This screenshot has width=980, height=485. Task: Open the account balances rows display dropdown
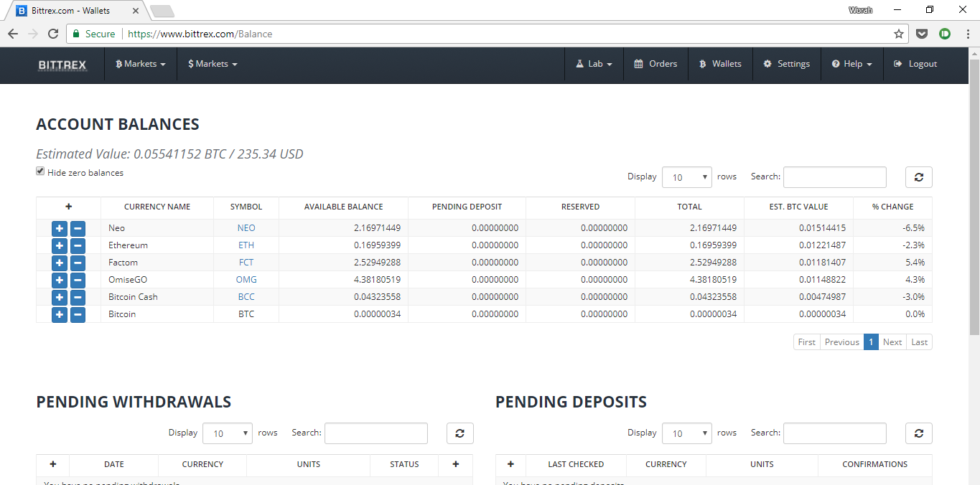686,177
